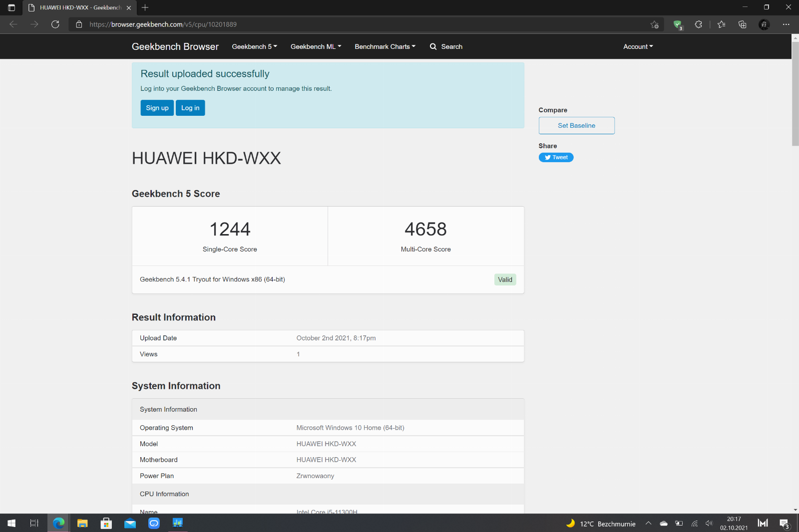The height and width of the screenshot is (532, 799).
Task: Select the multi-core score 4658
Action: (425, 229)
